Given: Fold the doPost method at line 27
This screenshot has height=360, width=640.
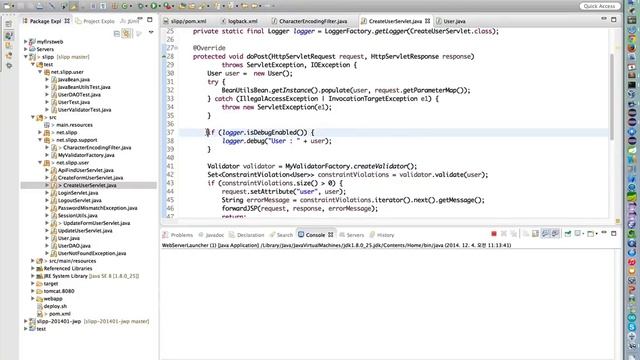Looking at the screenshot, I should click(x=177, y=48).
